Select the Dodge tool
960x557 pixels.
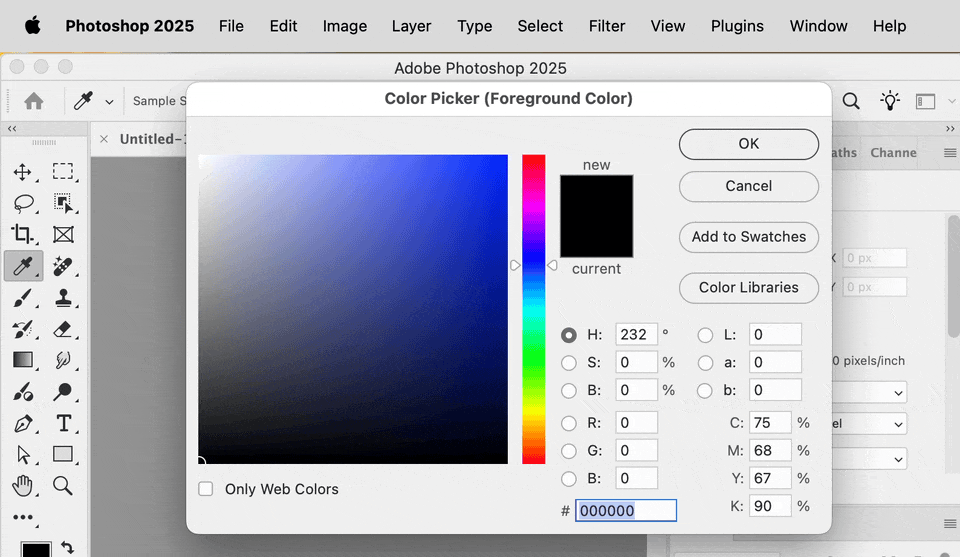tap(62, 392)
